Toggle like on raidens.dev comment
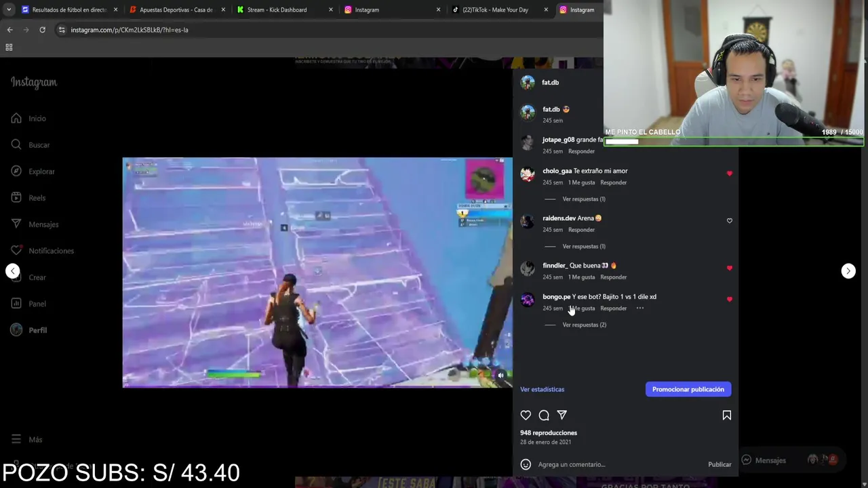The height and width of the screenshot is (488, 868). click(x=730, y=221)
